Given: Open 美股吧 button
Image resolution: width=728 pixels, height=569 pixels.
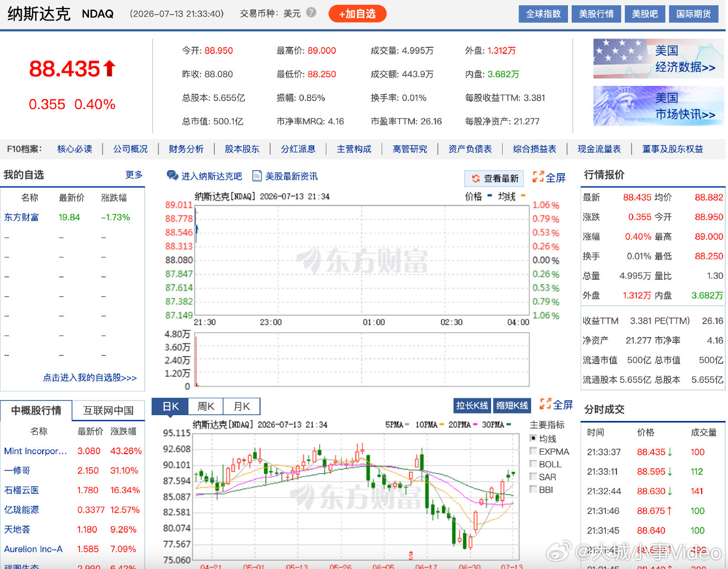Looking at the screenshot, I should (x=645, y=14).
